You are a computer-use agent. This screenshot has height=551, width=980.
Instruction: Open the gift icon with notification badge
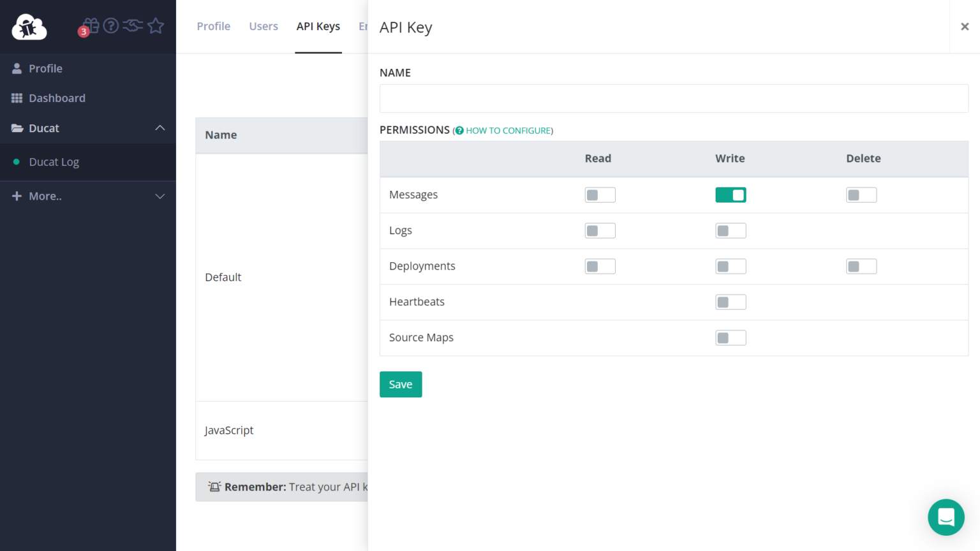[90, 26]
